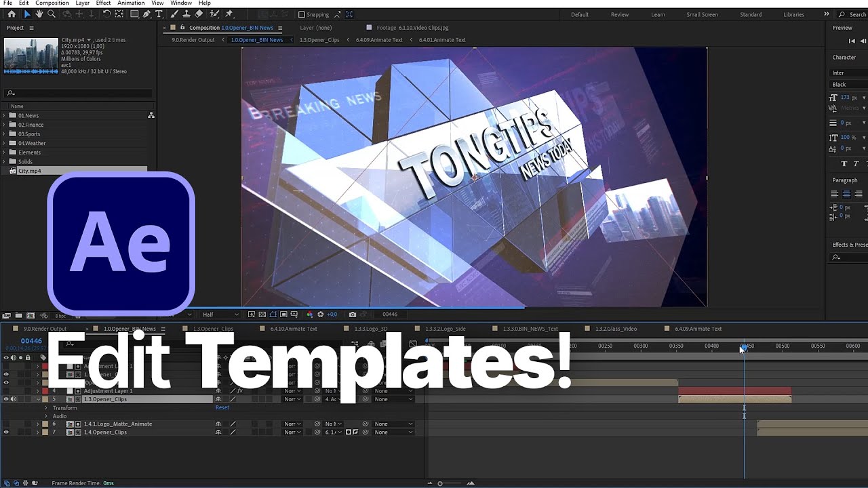Image resolution: width=868 pixels, height=488 pixels.
Task: Select the Zoom magnifier tool
Action: [52, 14]
